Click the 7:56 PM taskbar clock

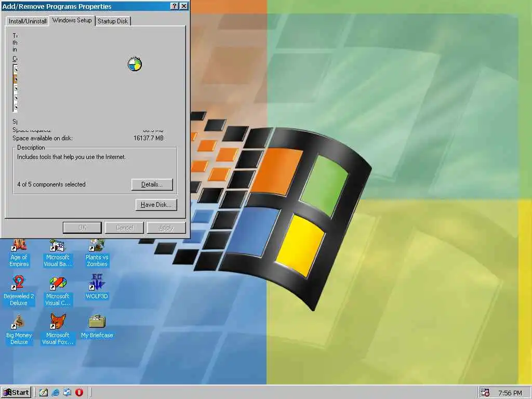tap(510, 393)
